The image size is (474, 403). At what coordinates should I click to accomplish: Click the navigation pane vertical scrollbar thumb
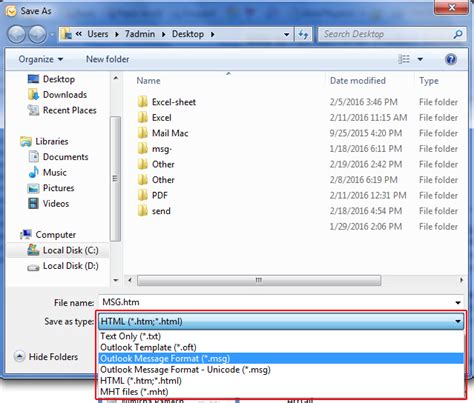[115, 179]
